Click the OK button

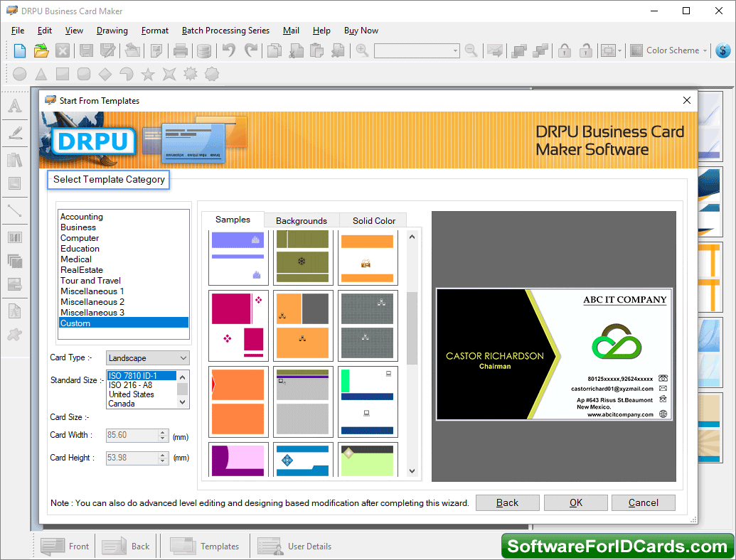576,502
